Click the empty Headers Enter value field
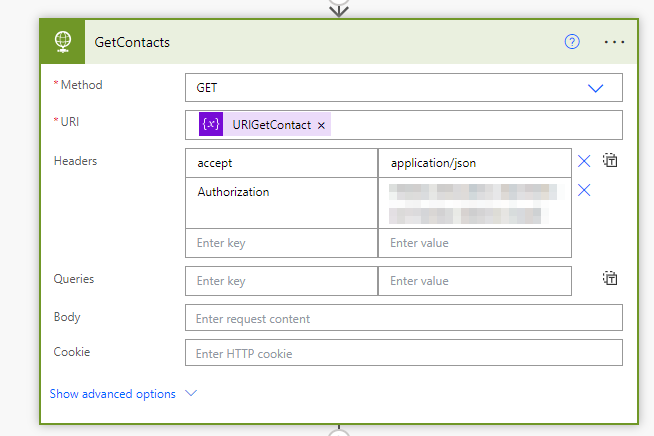Screen dimensions: 654x436 tap(474, 243)
